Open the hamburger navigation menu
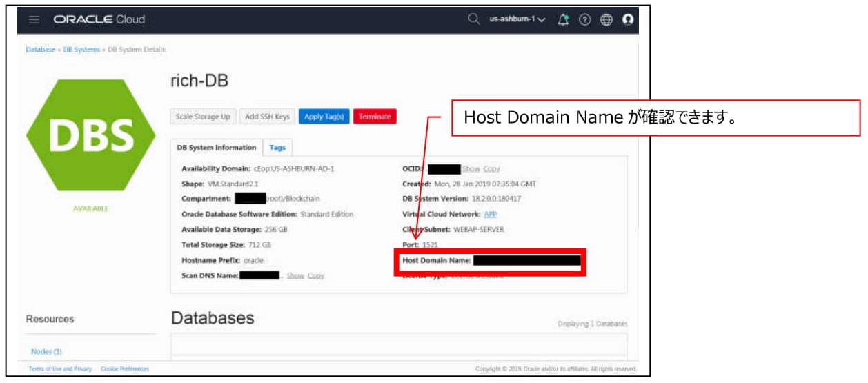This screenshot has height=383, width=868. coord(34,19)
